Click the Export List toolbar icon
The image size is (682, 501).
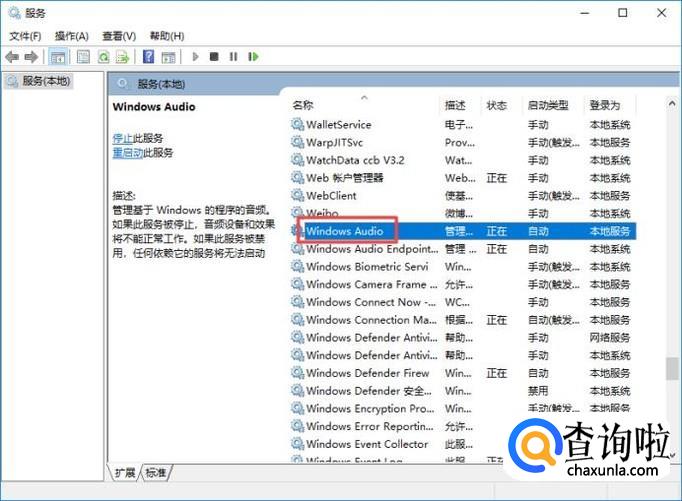tap(123, 57)
